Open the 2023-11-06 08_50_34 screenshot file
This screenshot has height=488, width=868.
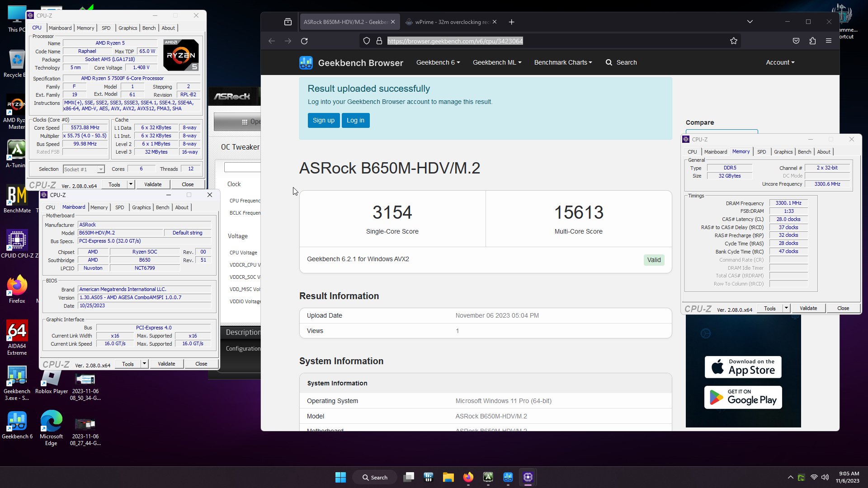[85, 386]
